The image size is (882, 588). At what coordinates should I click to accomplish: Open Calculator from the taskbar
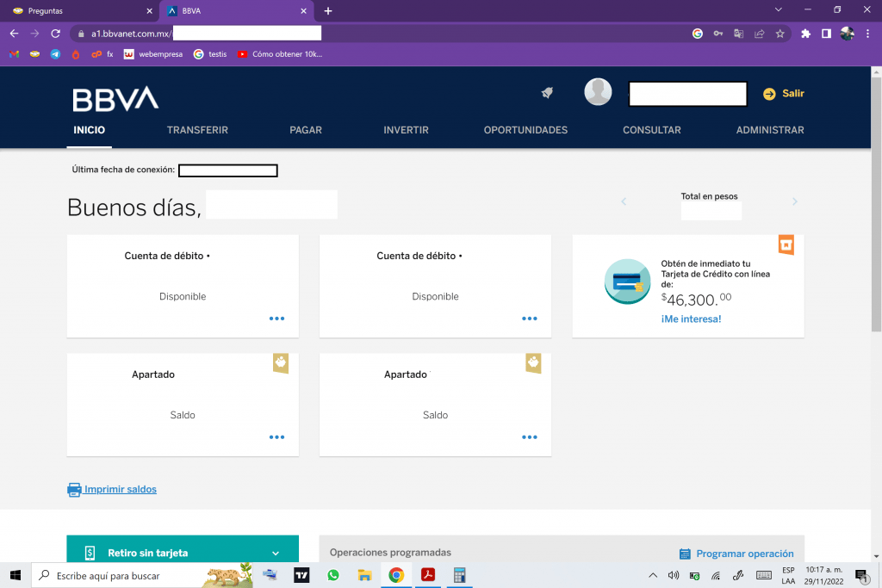(460, 575)
